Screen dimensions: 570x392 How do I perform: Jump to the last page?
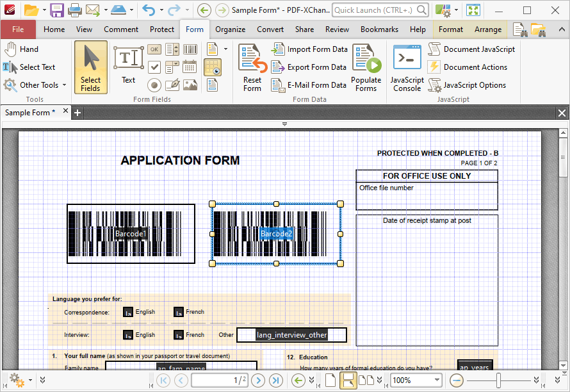(276, 380)
